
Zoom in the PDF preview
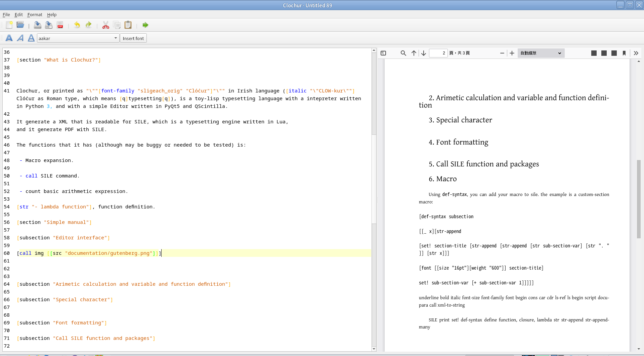pyautogui.click(x=512, y=53)
